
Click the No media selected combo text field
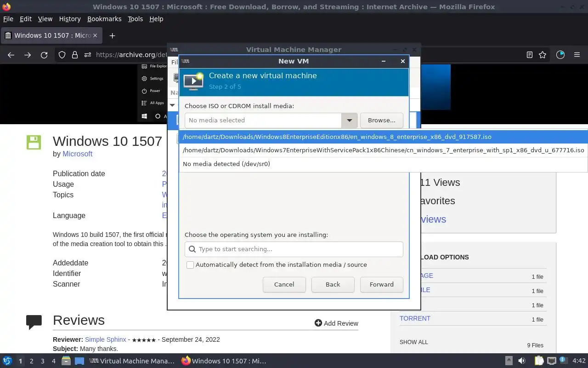click(263, 121)
